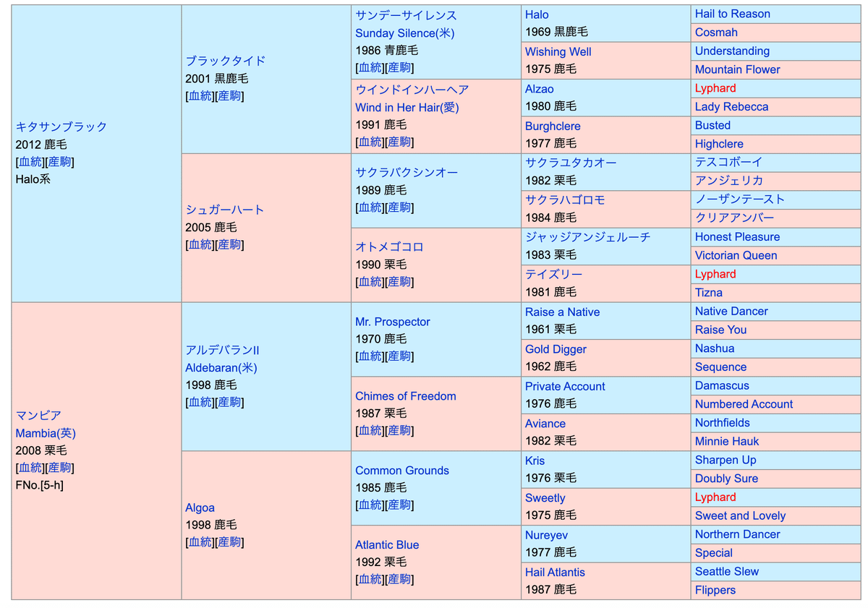Click the Algoa mare link

tap(200, 508)
